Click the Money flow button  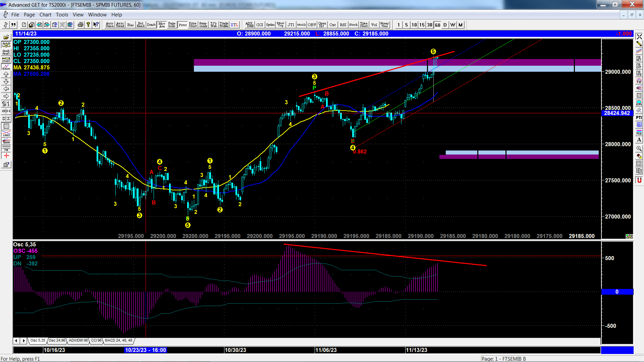(385, 25)
